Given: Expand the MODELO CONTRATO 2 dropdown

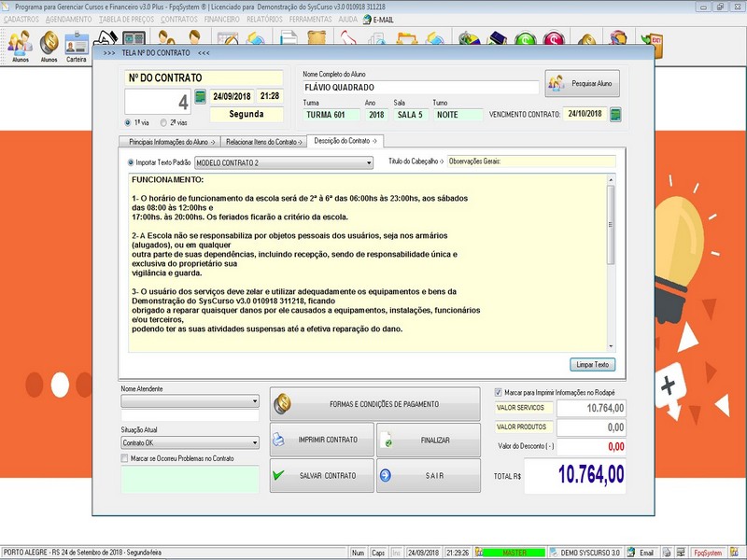Looking at the screenshot, I should [369, 163].
